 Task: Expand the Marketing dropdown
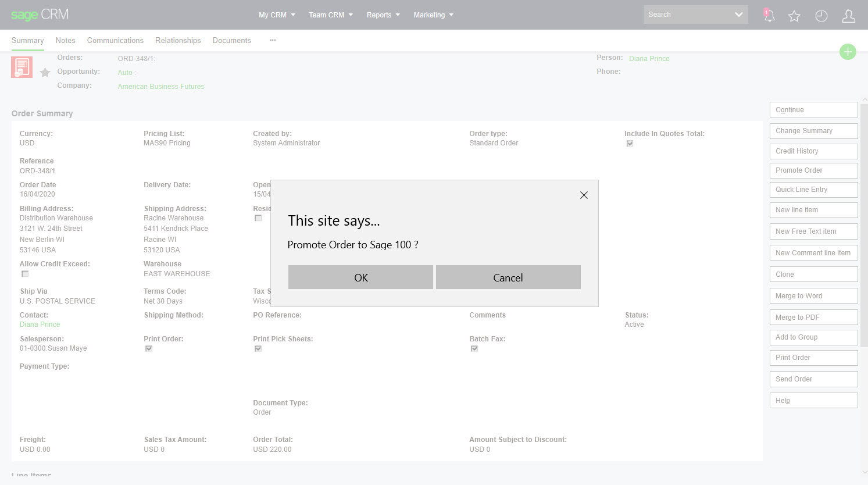point(433,15)
